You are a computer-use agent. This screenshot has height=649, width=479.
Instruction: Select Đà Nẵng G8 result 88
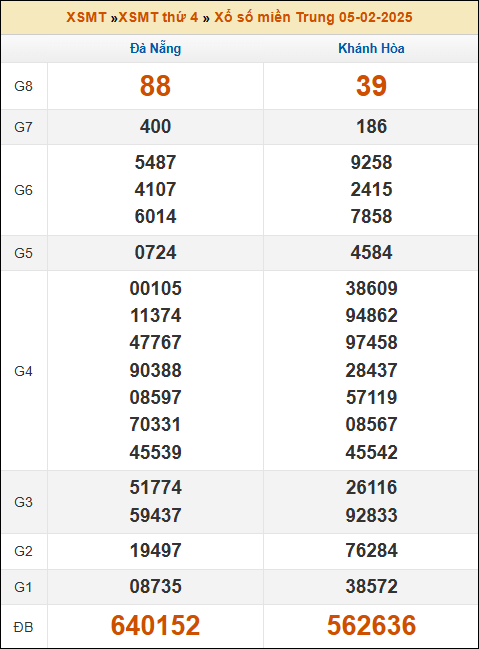coord(155,86)
